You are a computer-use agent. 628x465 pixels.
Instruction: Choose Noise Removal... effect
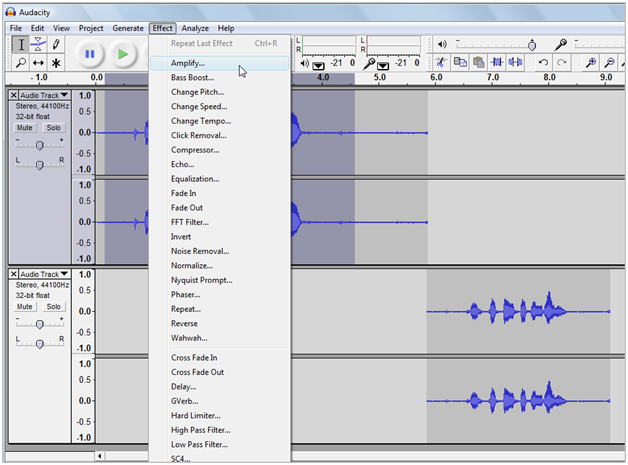tap(219, 251)
